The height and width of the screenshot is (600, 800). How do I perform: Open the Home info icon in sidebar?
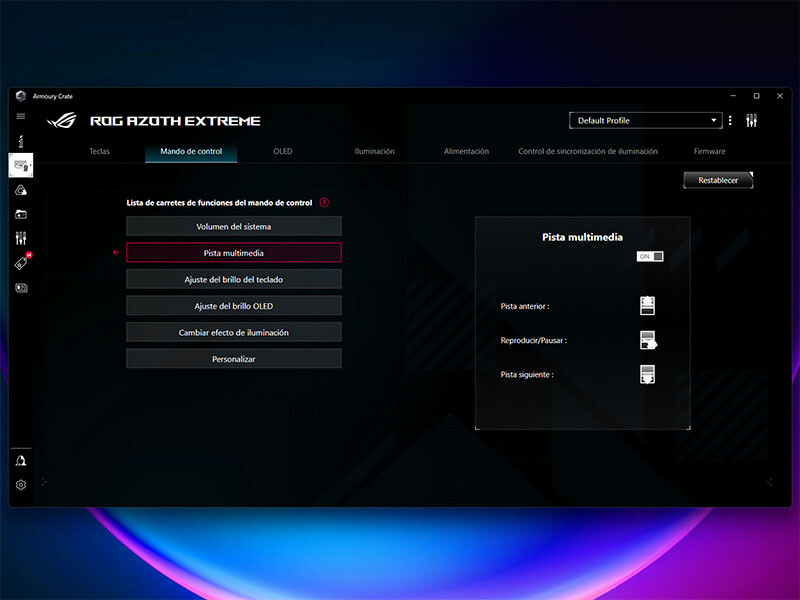click(x=21, y=141)
